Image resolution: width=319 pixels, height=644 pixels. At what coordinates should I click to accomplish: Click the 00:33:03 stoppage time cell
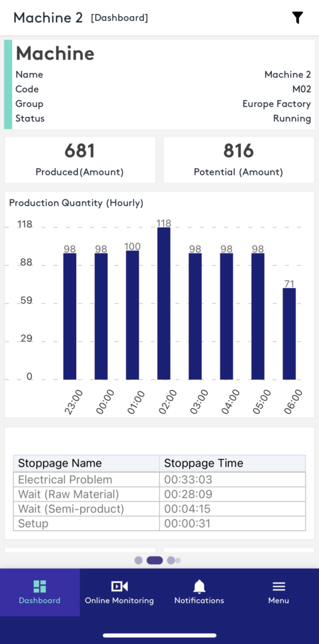tap(232, 479)
